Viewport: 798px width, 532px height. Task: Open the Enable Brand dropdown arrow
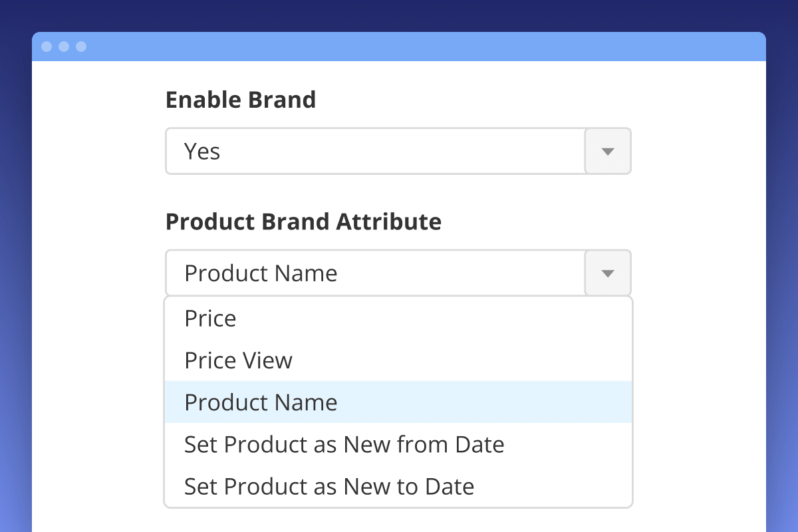click(x=607, y=151)
